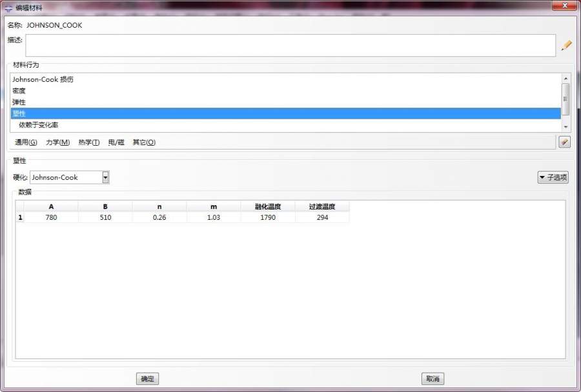The height and width of the screenshot is (392, 581).
Task: Click the pencil icon beside description field
Action: coord(566,45)
